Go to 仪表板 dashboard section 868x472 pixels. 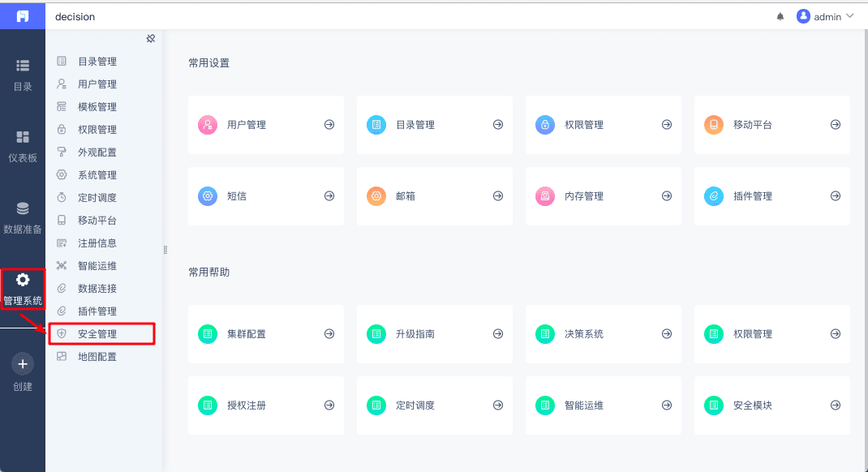click(x=23, y=146)
